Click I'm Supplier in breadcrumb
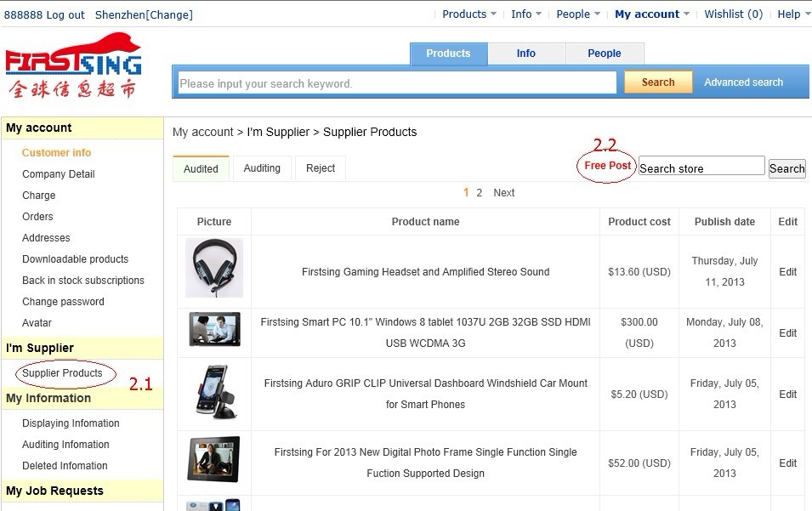This screenshot has width=812, height=511. 278,132
